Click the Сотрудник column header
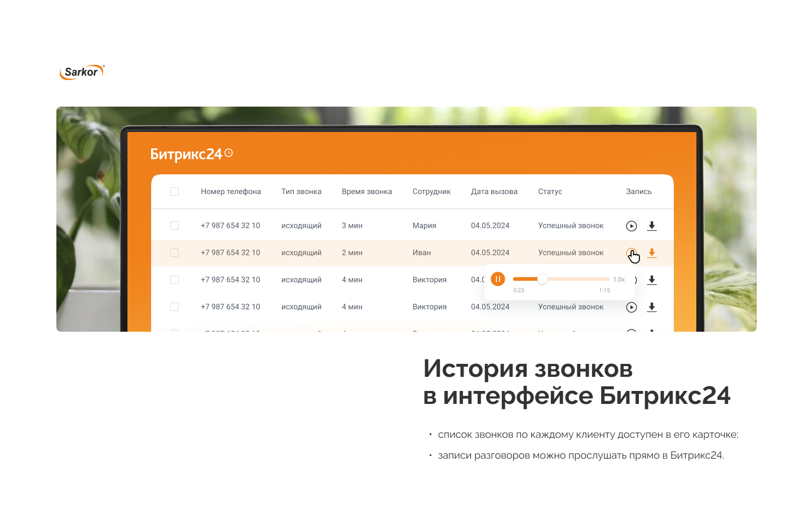812x519 pixels. (431, 192)
